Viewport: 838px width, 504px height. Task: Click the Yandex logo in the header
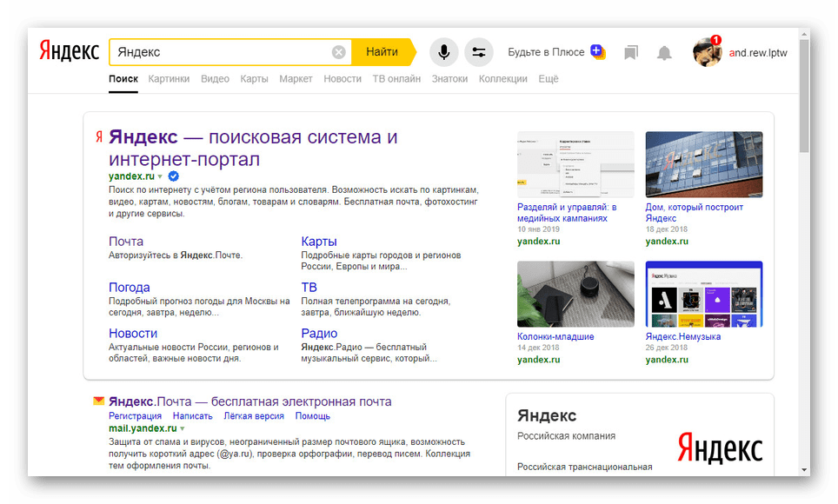(x=69, y=52)
